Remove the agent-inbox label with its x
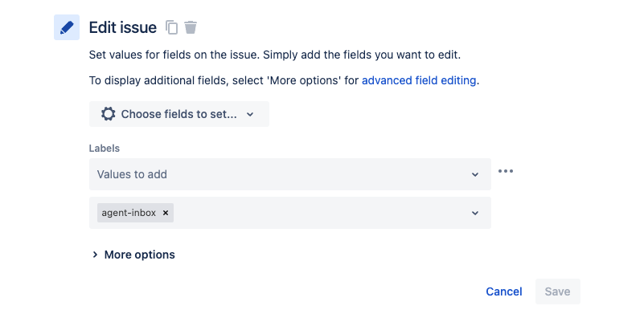The image size is (644, 322). click(166, 213)
